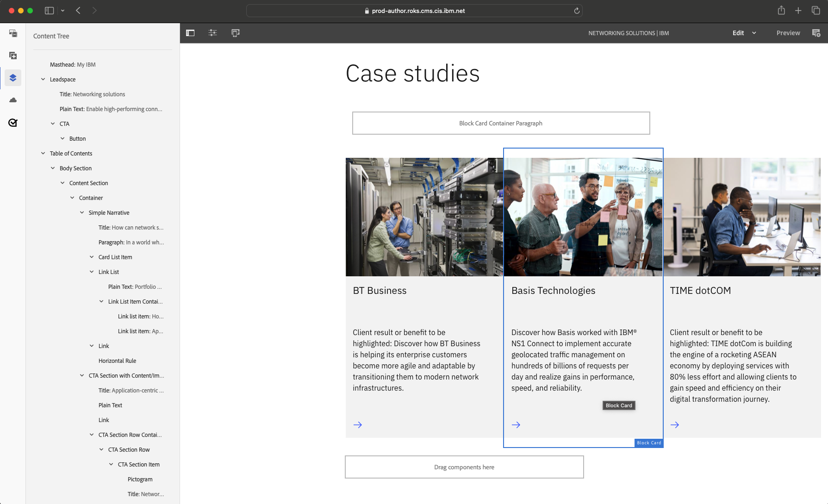Select Title: Application-centric tree item

(131, 390)
